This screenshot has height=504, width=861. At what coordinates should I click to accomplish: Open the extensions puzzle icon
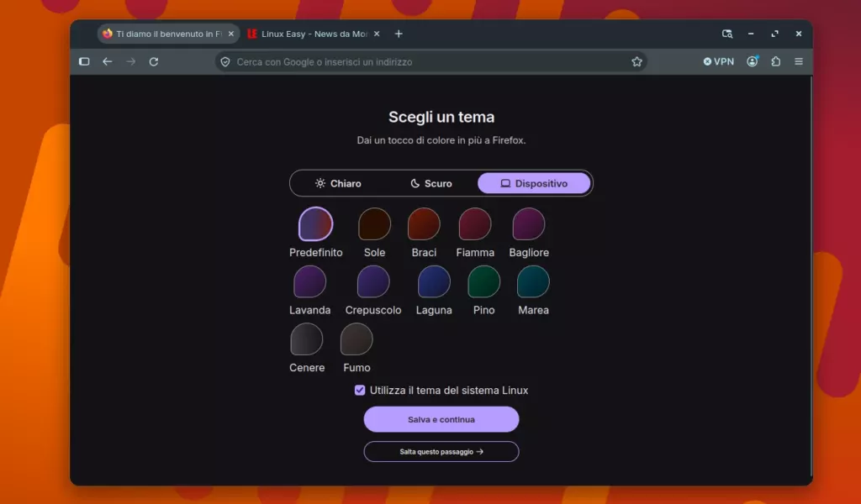[x=775, y=61]
